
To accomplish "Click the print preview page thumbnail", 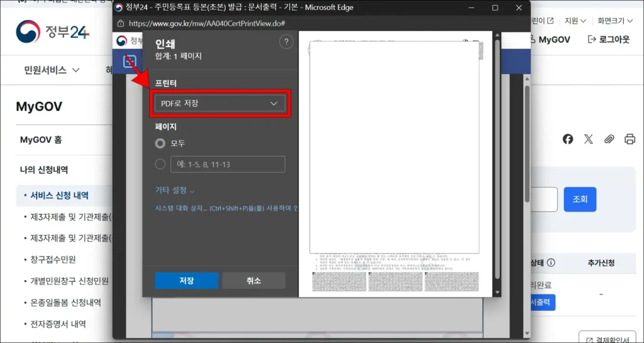I will pyautogui.click(x=395, y=164).
